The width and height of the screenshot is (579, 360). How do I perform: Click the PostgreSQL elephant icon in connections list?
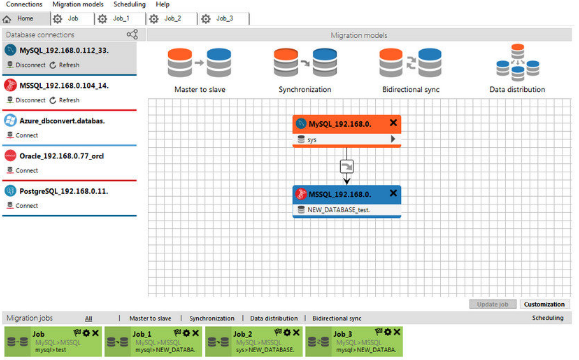pos(10,191)
